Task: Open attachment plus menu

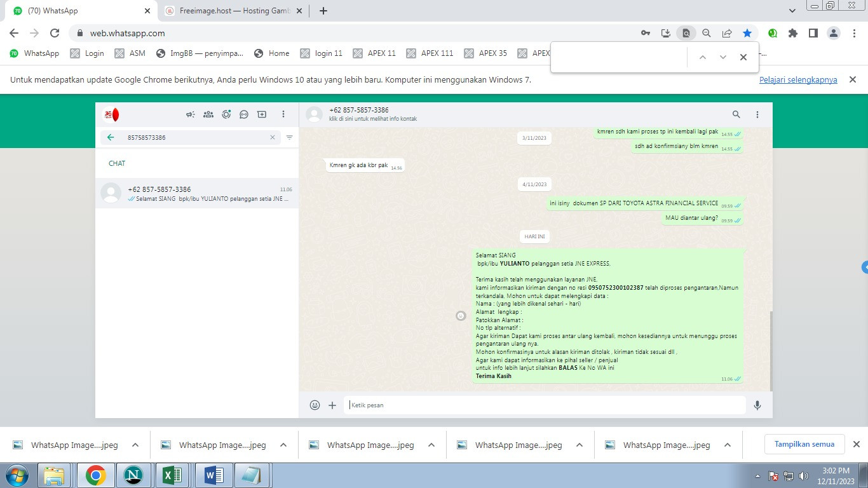Action: [x=332, y=405]
